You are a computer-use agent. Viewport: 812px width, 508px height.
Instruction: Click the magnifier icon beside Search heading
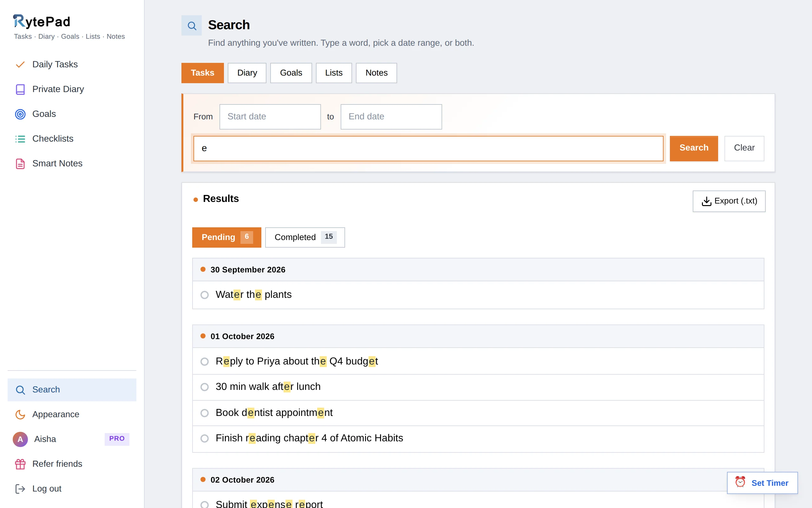(192, 25)
